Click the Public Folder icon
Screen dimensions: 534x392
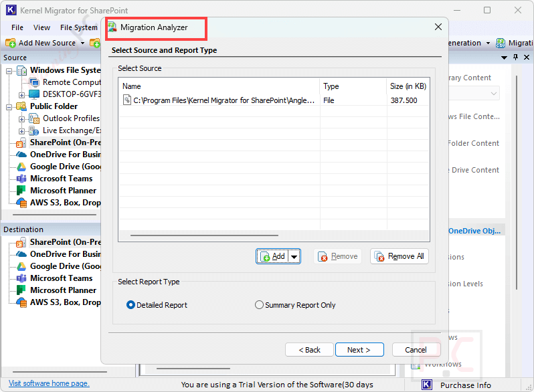[x=21, y=106]
